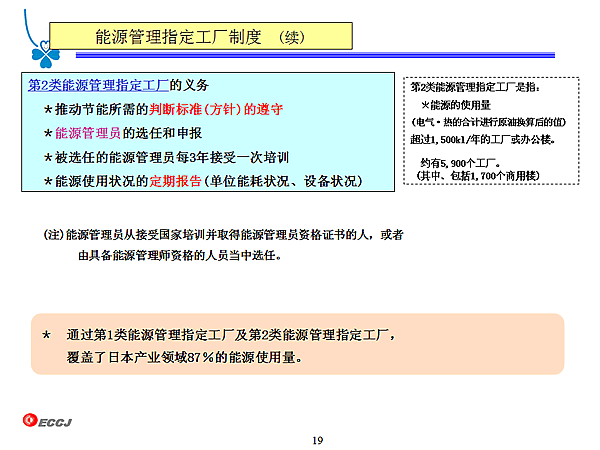
Task: Select the red text 判断标准(方针)的遵守
Action: (x=216, y=109)
